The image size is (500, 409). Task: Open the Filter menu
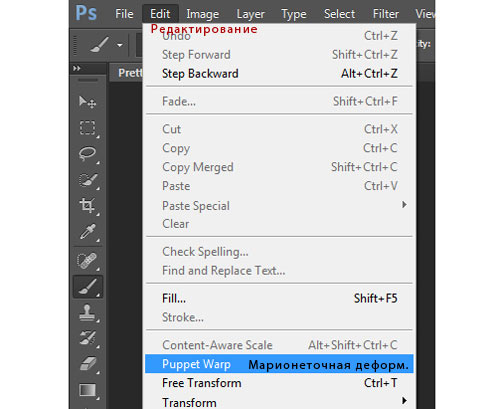386,14
